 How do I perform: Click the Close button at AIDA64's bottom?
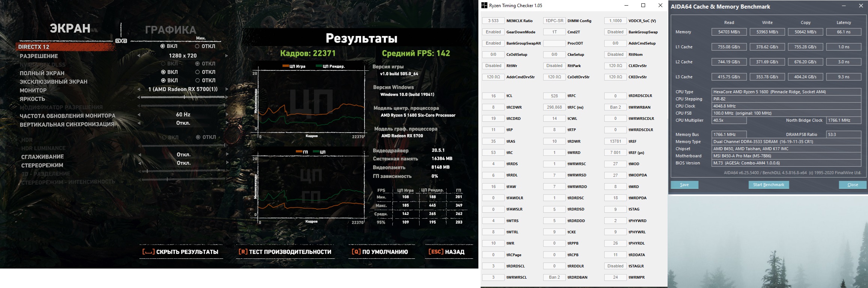tap(853, 185)
